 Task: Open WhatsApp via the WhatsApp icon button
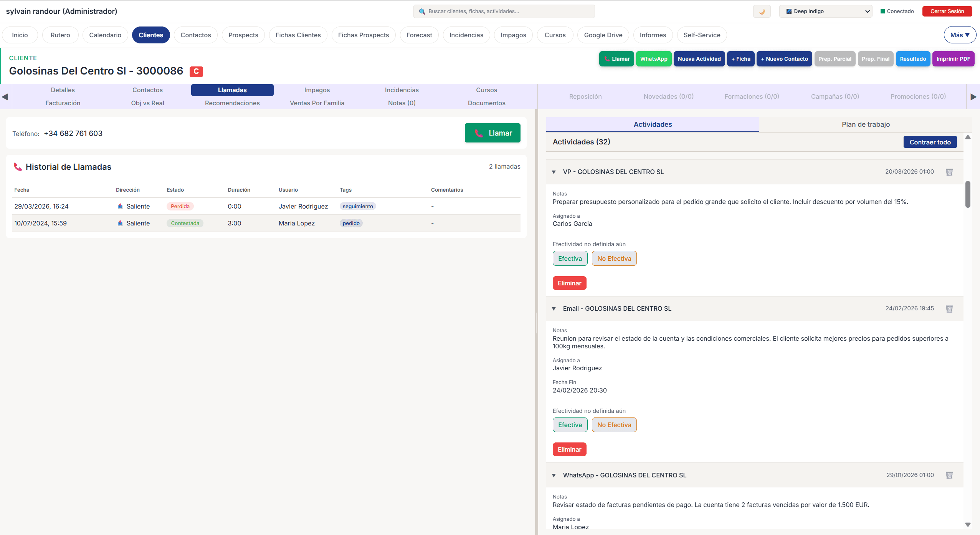click(654, 58)
